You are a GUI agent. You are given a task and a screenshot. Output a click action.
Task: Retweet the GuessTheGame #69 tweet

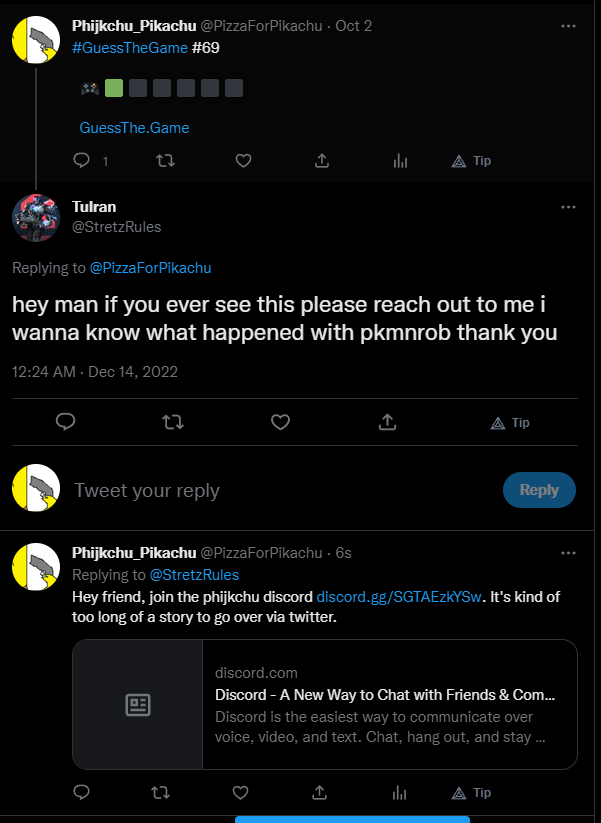pos(165,161)
